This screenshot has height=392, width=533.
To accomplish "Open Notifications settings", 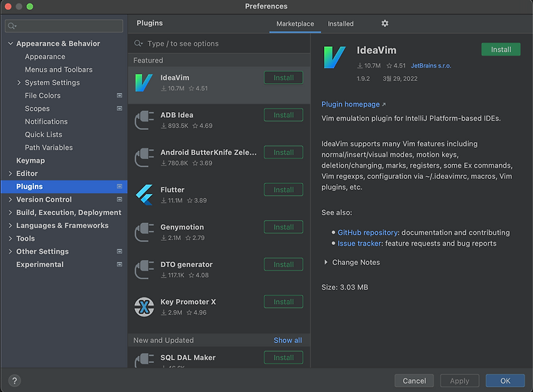I will 46,121.
